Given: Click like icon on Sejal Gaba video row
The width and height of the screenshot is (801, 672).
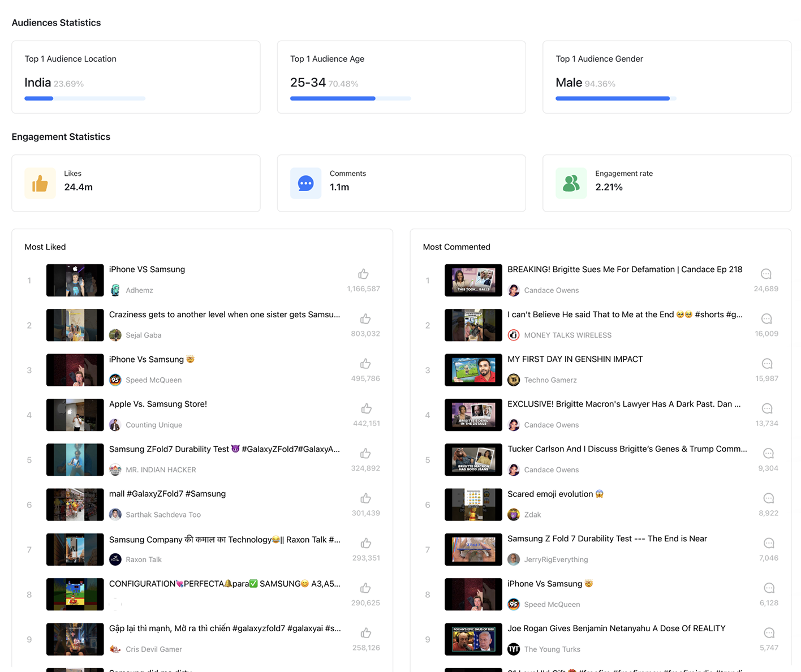Looking at the screenshot, I should pos(365,318).
